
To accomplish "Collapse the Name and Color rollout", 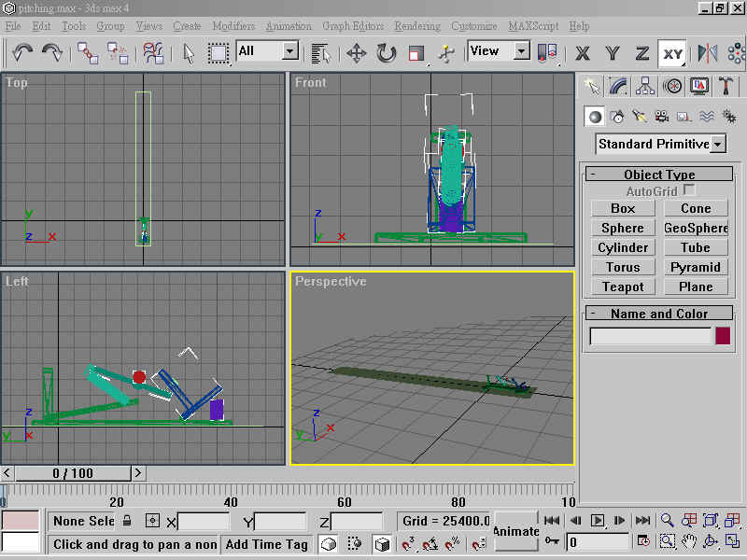I will point(659,314).
